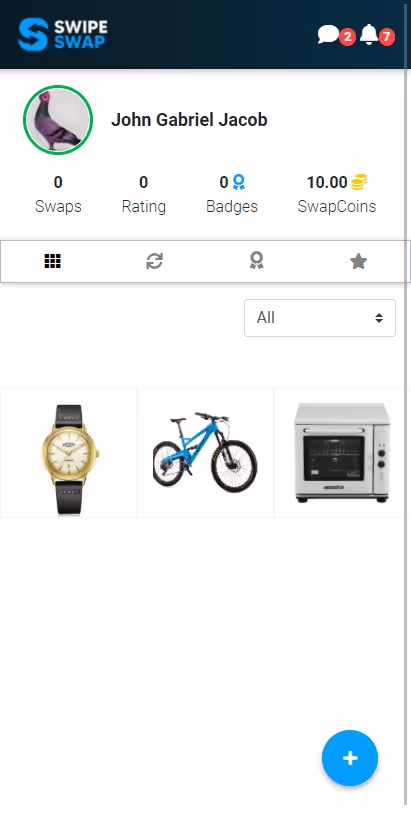Viewport: 411px width, 816px height.
Task: Click the blue badge icon beside Badges count
Action: point(239,182)
